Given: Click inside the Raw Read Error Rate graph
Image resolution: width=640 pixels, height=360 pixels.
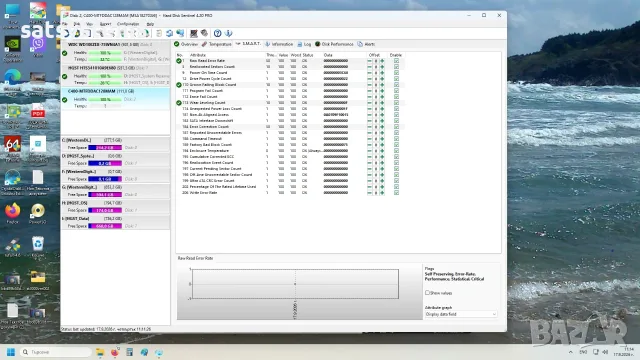Looking at the screenshot, I should click(x=295, y=284).
